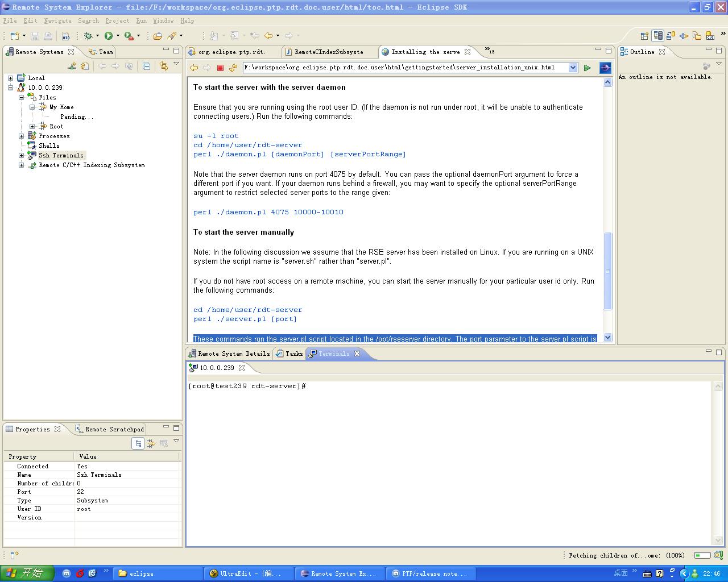The height and width of the screenshot is (582, 728).
Task: Click the Windows Start button
Action: pyautogui.click(x=27, y=573)
